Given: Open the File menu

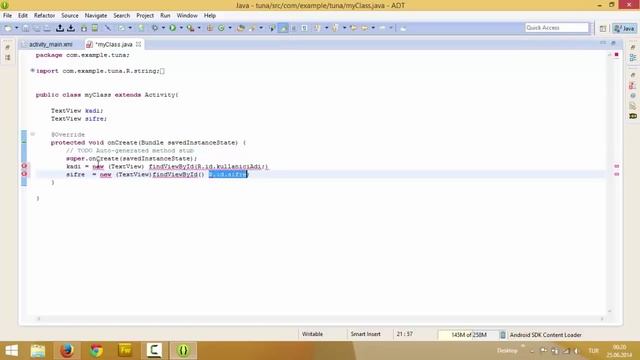Looking at the screenshot, I should 7,16.
